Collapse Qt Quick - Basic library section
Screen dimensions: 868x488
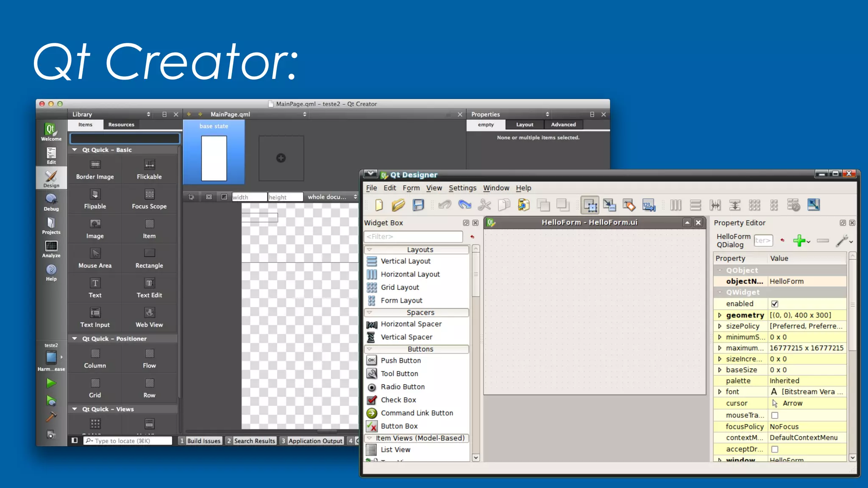75,150
